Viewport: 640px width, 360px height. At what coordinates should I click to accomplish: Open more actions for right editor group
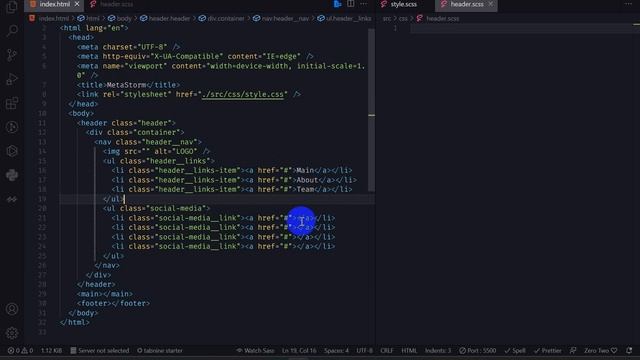coord(628,4)
